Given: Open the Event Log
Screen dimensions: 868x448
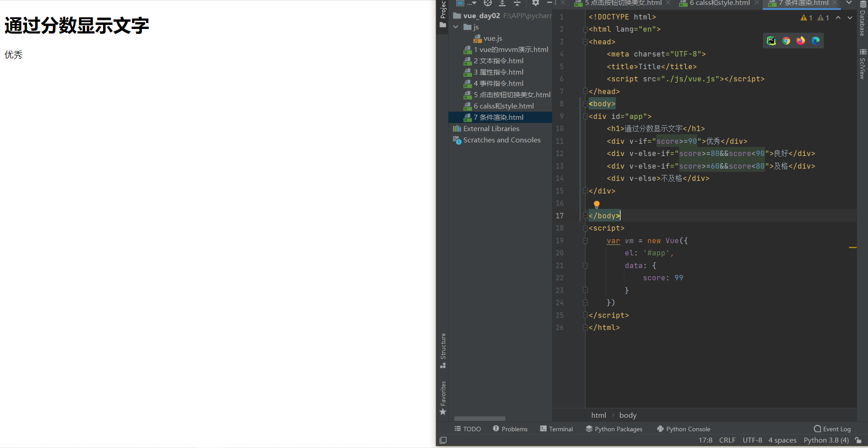Looking at the screenshot, I should point(832,429).
